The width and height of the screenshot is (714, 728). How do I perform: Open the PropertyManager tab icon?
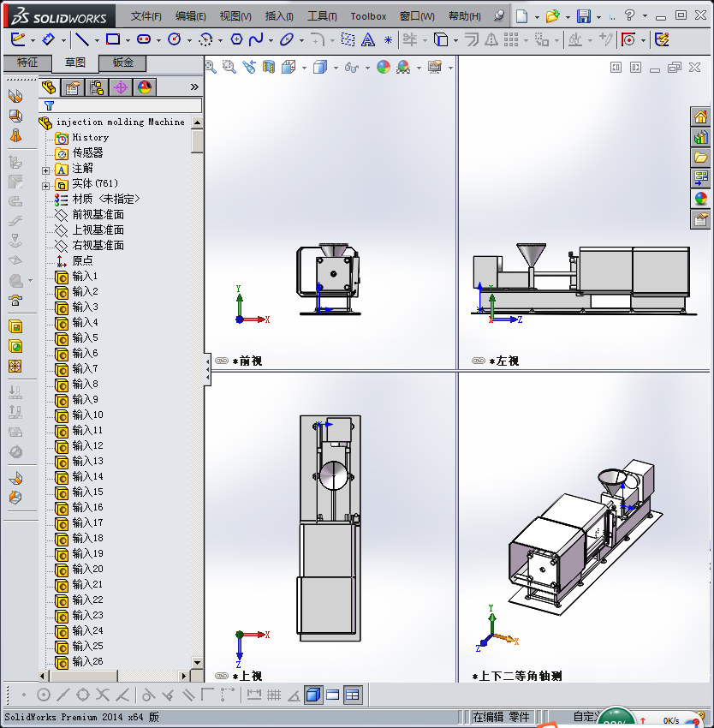[72, 87]
